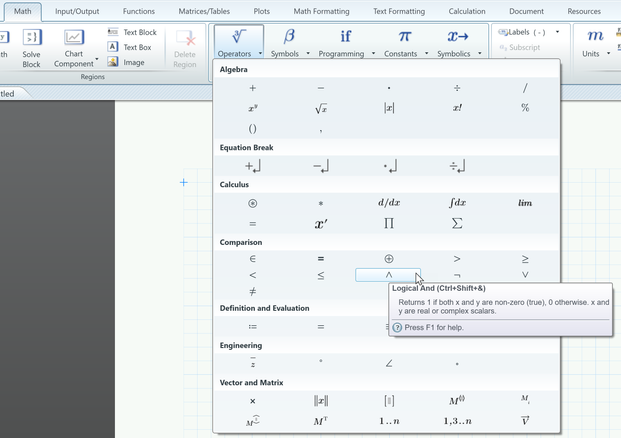Insert the limit operator
Image resolution: width=621 pixels, height=438 pixels.
[525, 203]
